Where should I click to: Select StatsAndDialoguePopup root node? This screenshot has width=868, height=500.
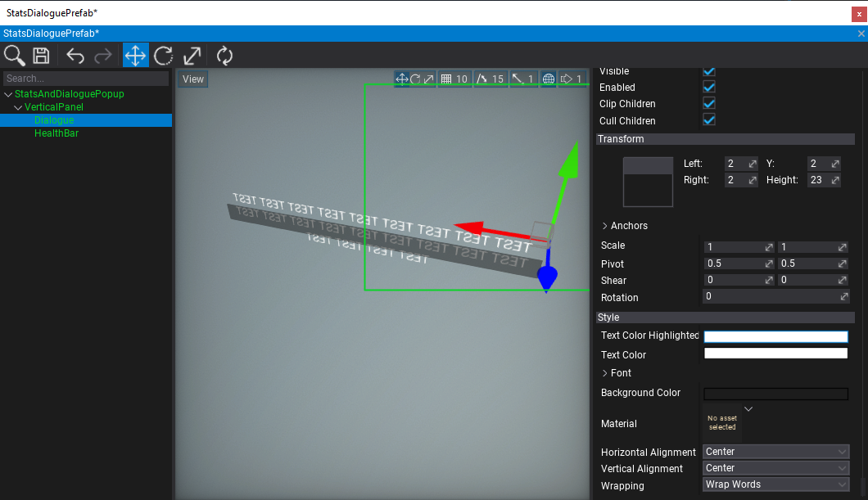tap(70, 94)
